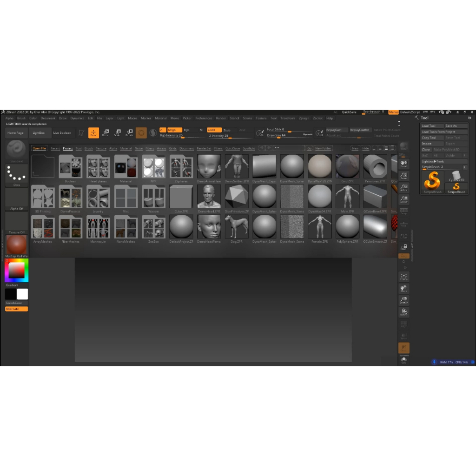Activate the Scale transform icon

pos(117,132)
